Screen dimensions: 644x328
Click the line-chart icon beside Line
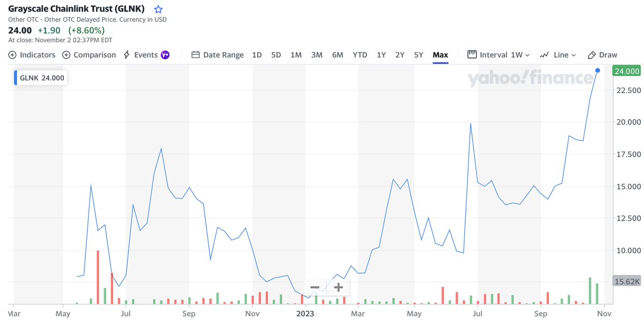click(x=544, y=55)
